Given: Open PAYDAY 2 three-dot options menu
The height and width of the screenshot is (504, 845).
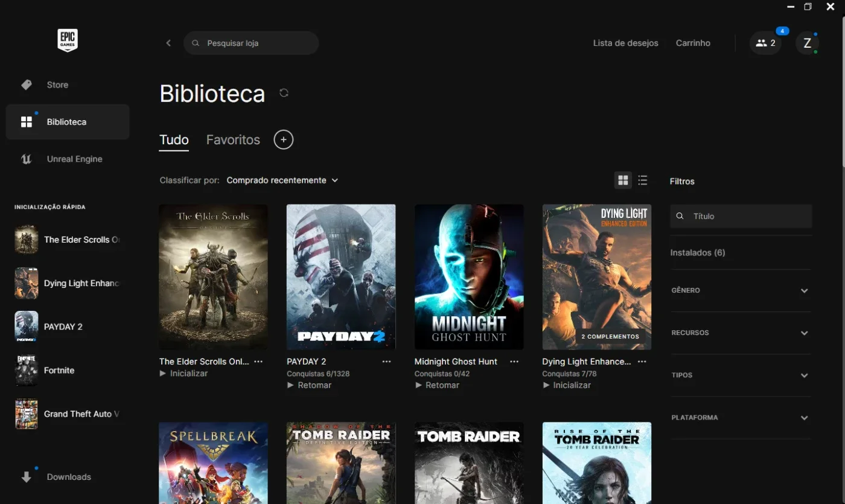Looking at the screenshot, I should [x=386, y=362].
